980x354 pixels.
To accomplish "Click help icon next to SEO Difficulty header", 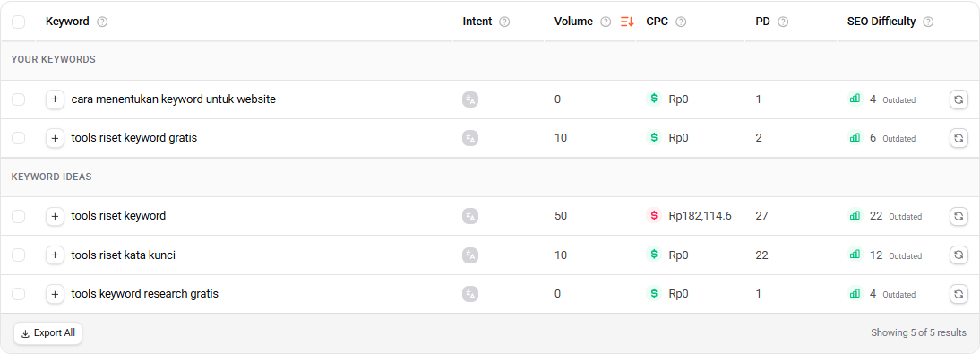I will 929,22.
